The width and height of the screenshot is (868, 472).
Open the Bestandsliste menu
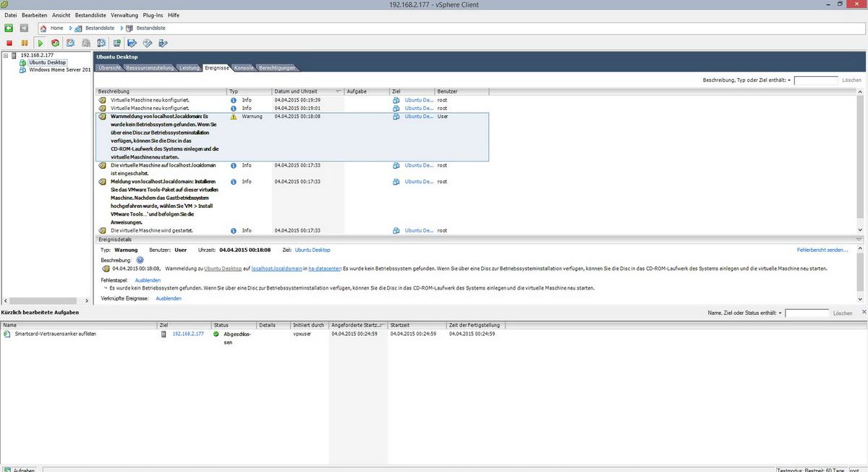(91, 14)
